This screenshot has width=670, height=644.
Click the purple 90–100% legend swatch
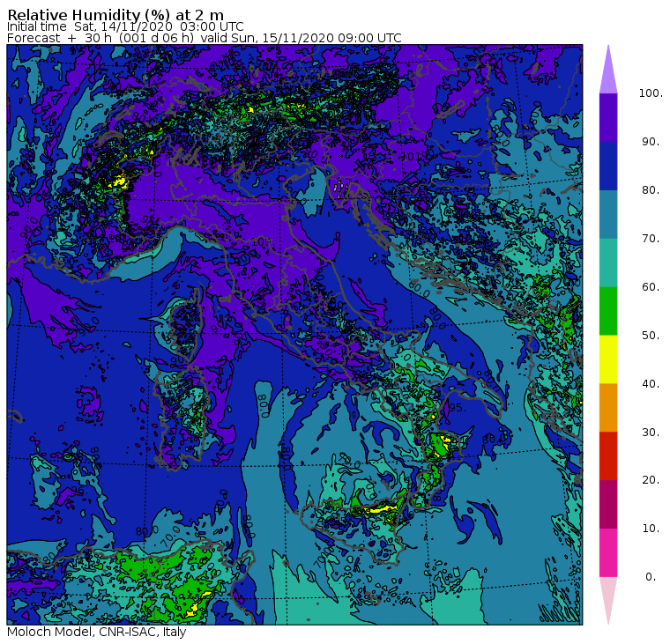[x=608, y=117]
